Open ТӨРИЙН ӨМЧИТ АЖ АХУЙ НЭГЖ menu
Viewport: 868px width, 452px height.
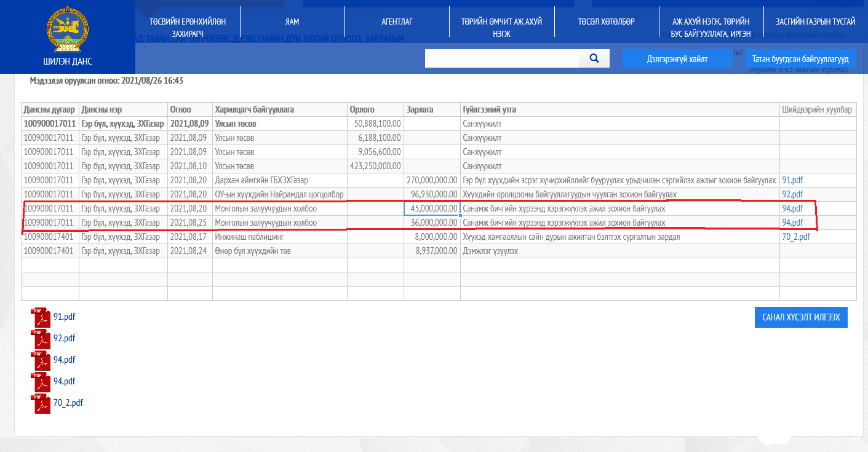(501, 27)
